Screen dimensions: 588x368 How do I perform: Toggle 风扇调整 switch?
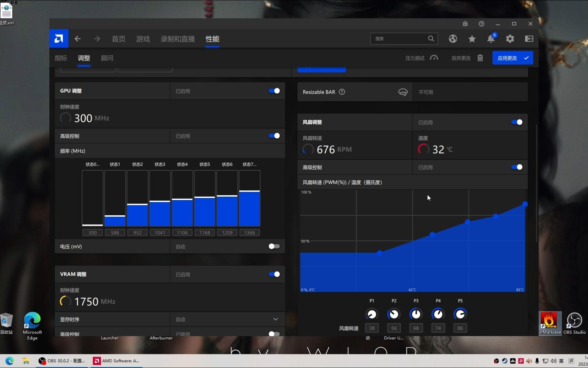[x=517, y=122]
